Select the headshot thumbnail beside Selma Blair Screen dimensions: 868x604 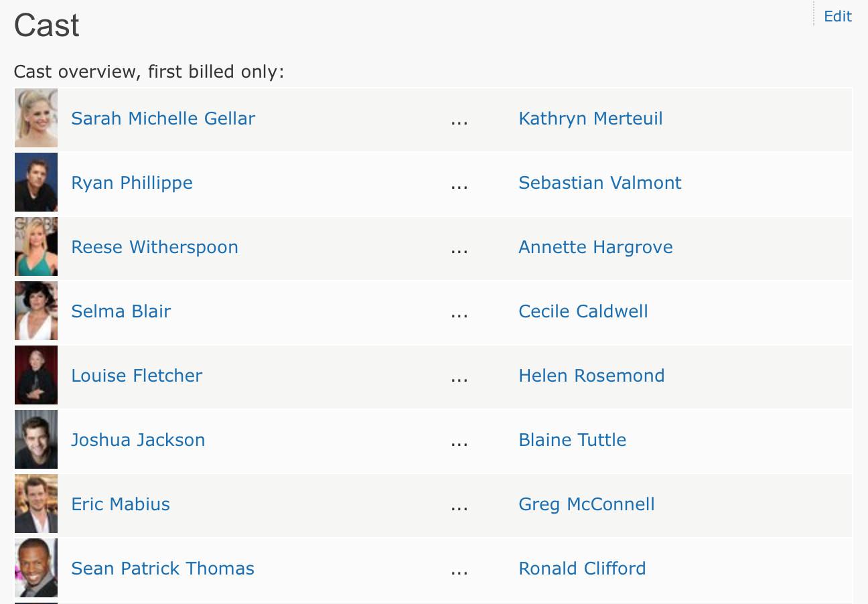[36, 311]
